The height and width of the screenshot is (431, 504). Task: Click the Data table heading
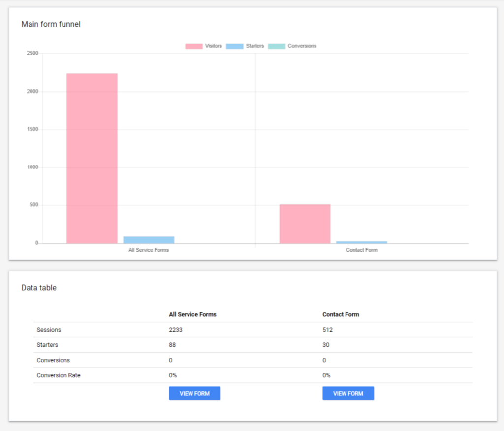[x=39, y=288]
